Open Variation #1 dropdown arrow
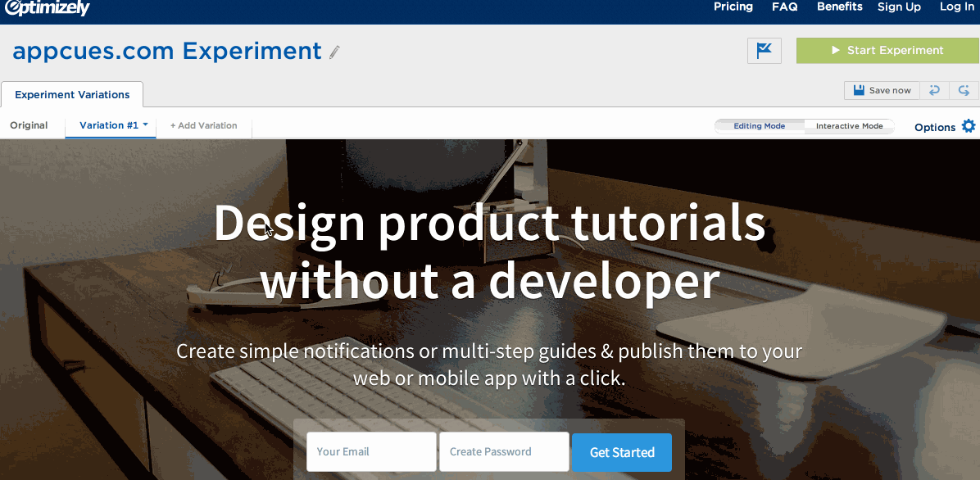The width and height of the screenshot is (980, 480). (x=146, y=125)
